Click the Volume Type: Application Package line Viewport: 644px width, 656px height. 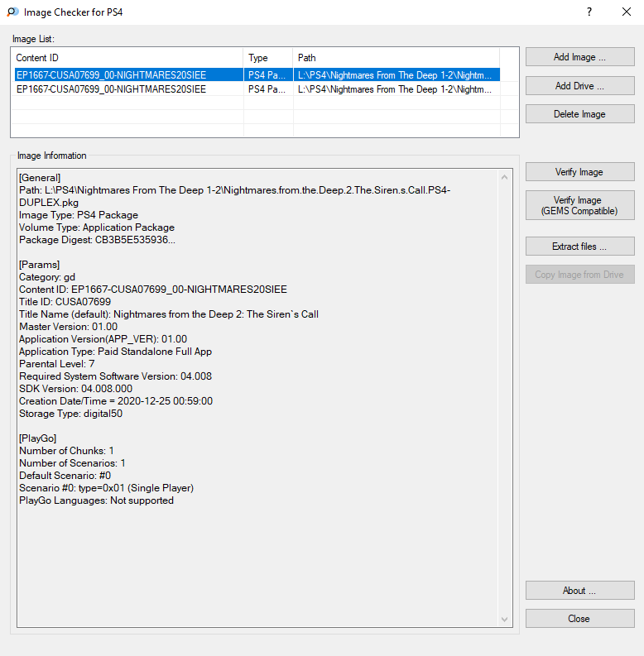pos(97,227)
